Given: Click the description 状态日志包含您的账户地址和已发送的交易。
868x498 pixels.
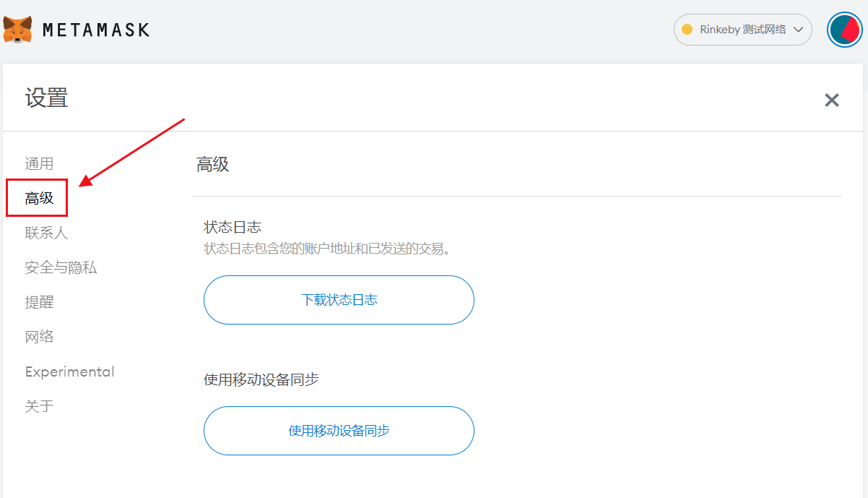Looking at the screenshot, I should click(328, 249).
